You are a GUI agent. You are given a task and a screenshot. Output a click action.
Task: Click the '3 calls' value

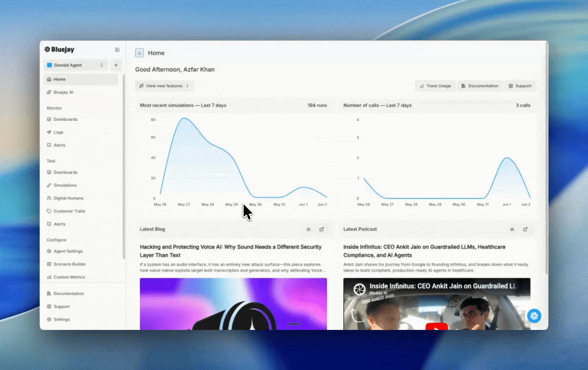523,105
